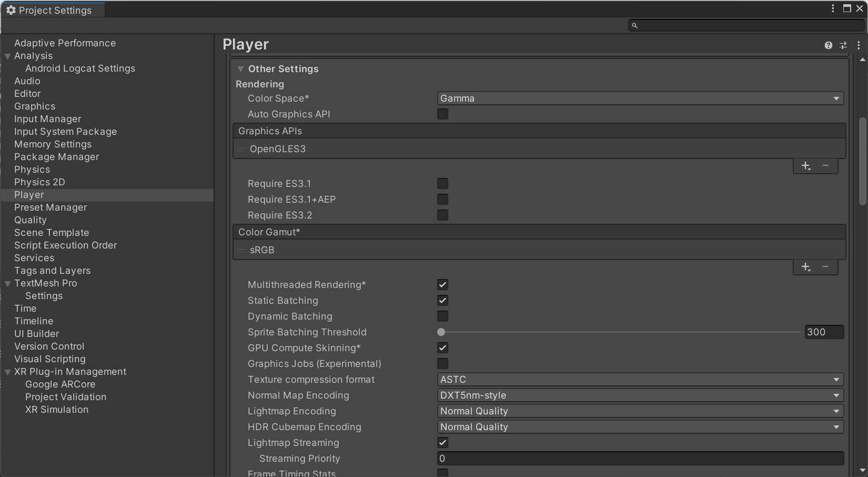This screenshot has height=477, width=868.
Task: Add a new Graphics API with plus
Action: click(x=805, y=166)
